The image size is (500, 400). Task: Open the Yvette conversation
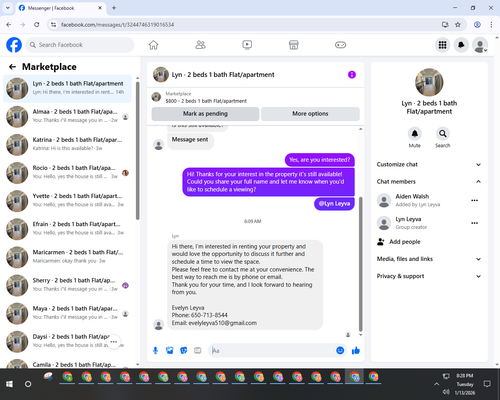pos(67,201)
